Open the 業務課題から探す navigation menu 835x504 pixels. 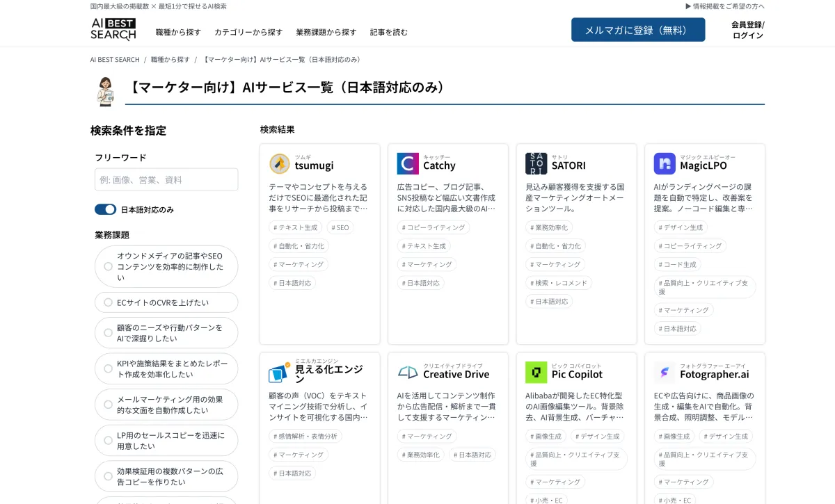[x=326, y=32]
